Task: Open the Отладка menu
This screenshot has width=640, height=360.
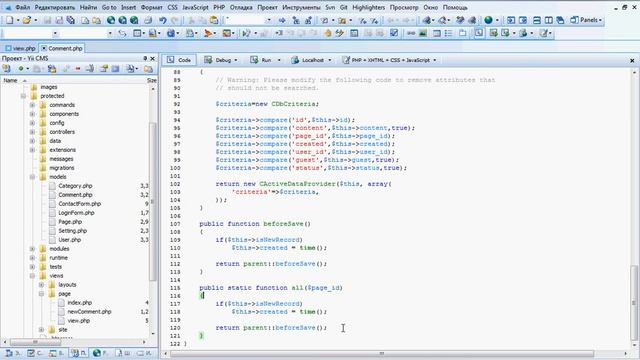Action: click(x=241, y=7)
